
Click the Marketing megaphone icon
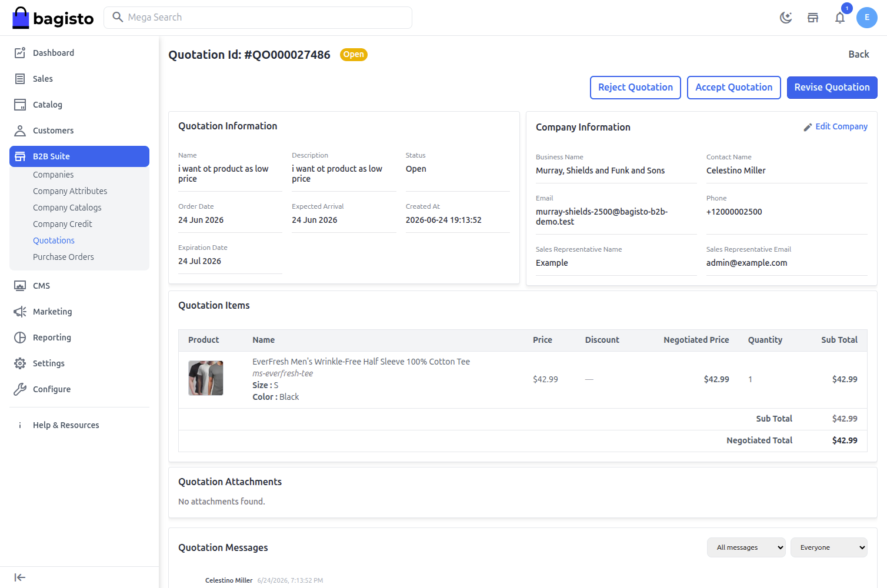(20, 312)
